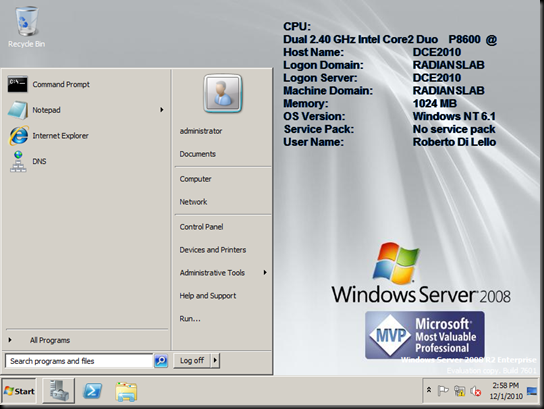The width and height of the screenshot is (544, 409).
Task: Click the network status tray icon
Action: pos(459,391)
